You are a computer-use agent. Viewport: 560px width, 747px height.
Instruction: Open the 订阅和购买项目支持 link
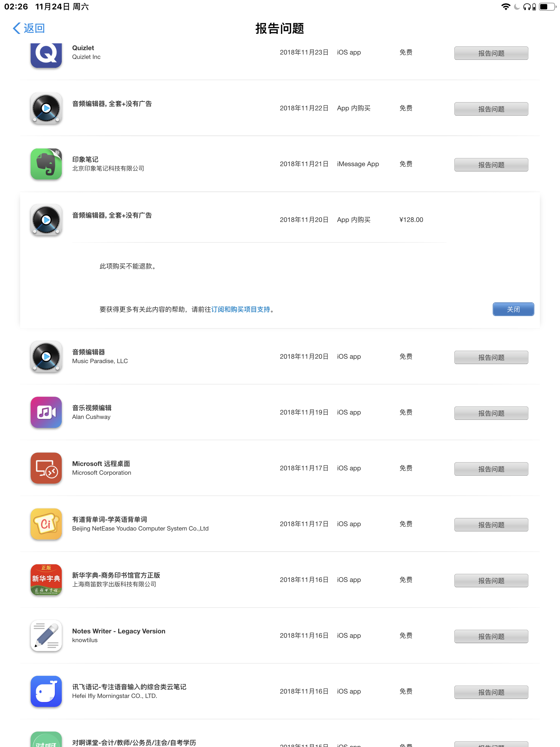(x=240, y=309)
